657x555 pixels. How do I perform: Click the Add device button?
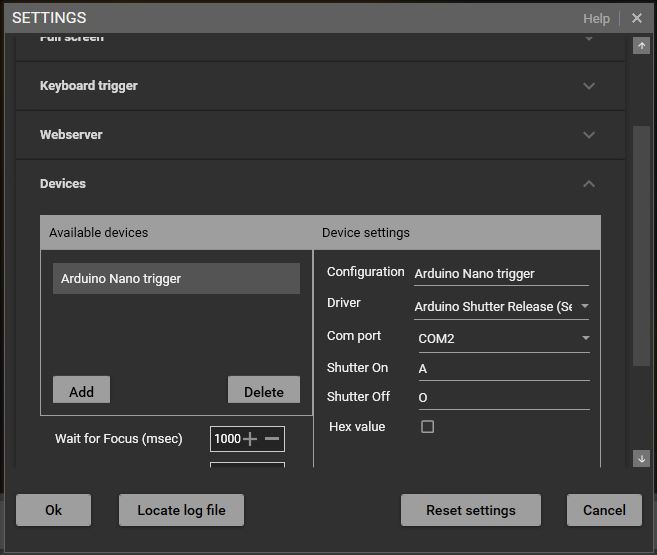pos(81,391)
